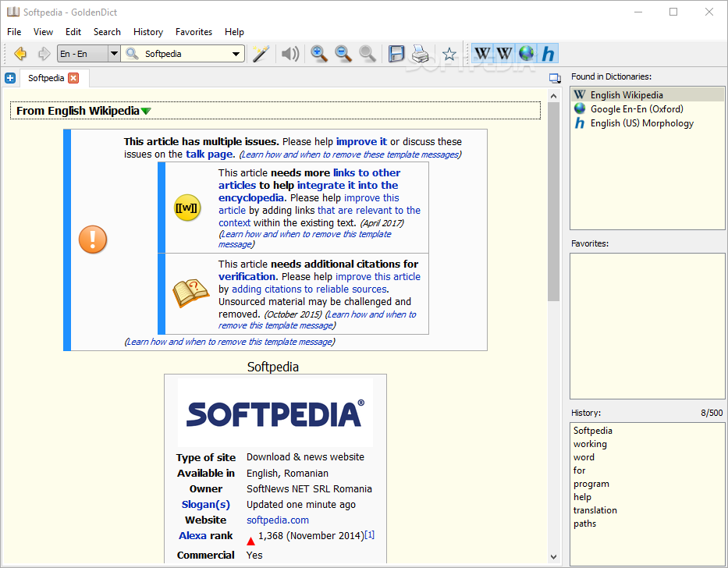Collapse the From English Wikipedia article
Screen dimensions: 728x568
(146, 111)
